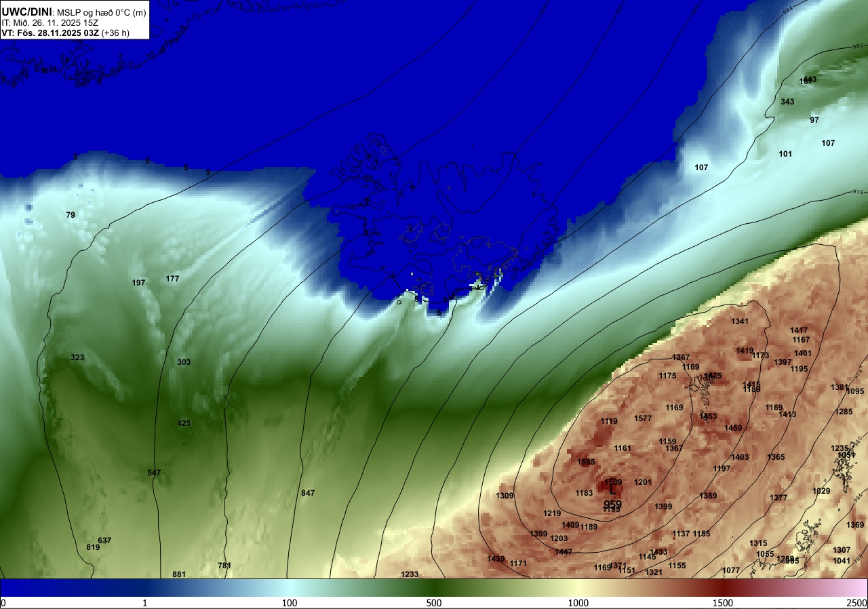This screenshot has height=609, width=868.
Task: Click the map value 1183
Action: pyautogui.click(x=584, y=493)
